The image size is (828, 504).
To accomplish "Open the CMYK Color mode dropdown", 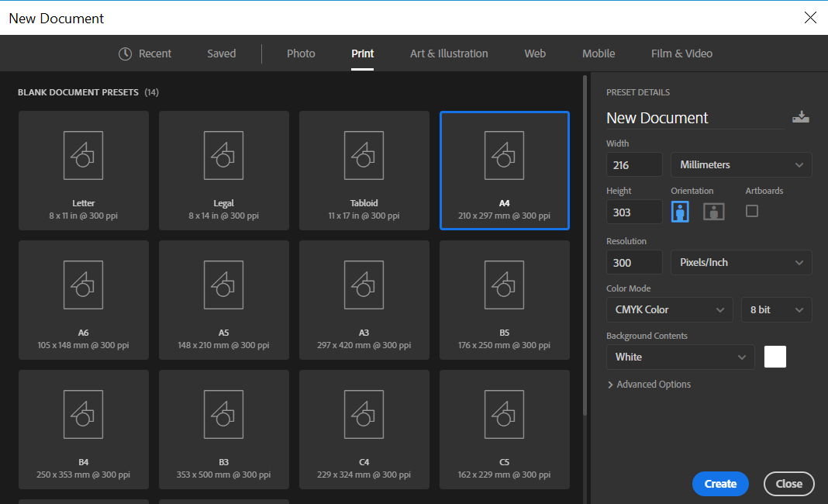I will click(669, 309).
